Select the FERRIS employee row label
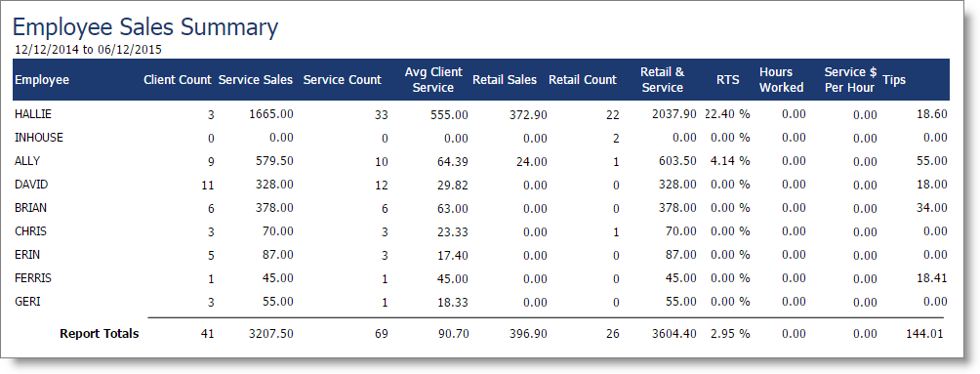 (x=33, y=277)
